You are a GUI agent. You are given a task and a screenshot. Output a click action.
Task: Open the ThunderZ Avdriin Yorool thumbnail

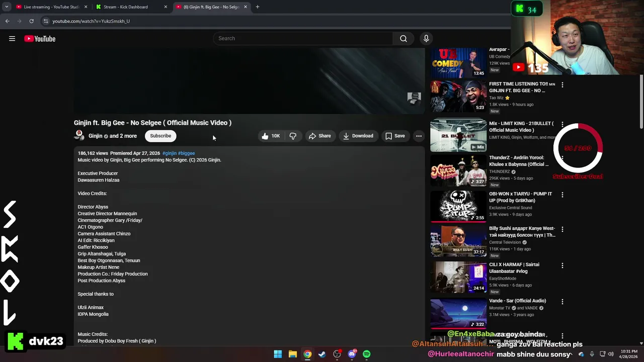coord(458,170)
